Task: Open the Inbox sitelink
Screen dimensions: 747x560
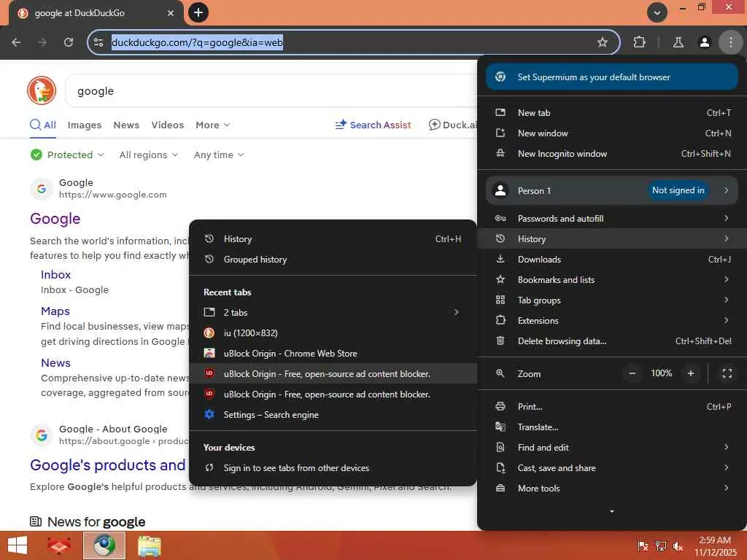Action: [55, 275]
